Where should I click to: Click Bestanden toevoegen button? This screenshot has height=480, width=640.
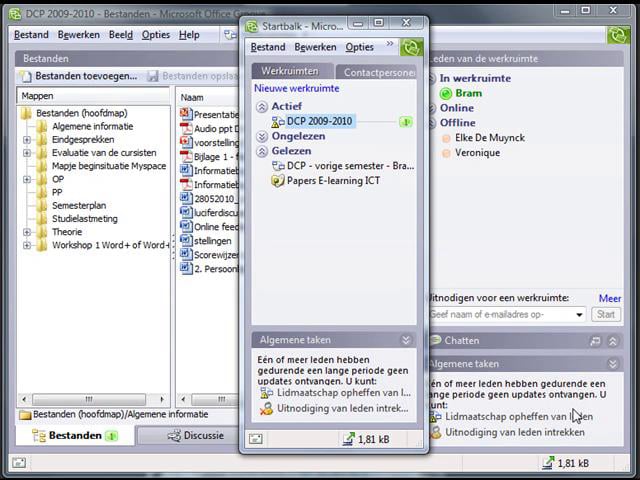point(78,76)
